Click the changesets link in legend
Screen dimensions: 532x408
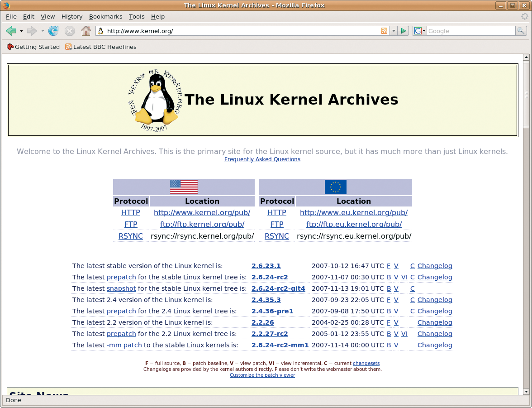click(366, 364)
